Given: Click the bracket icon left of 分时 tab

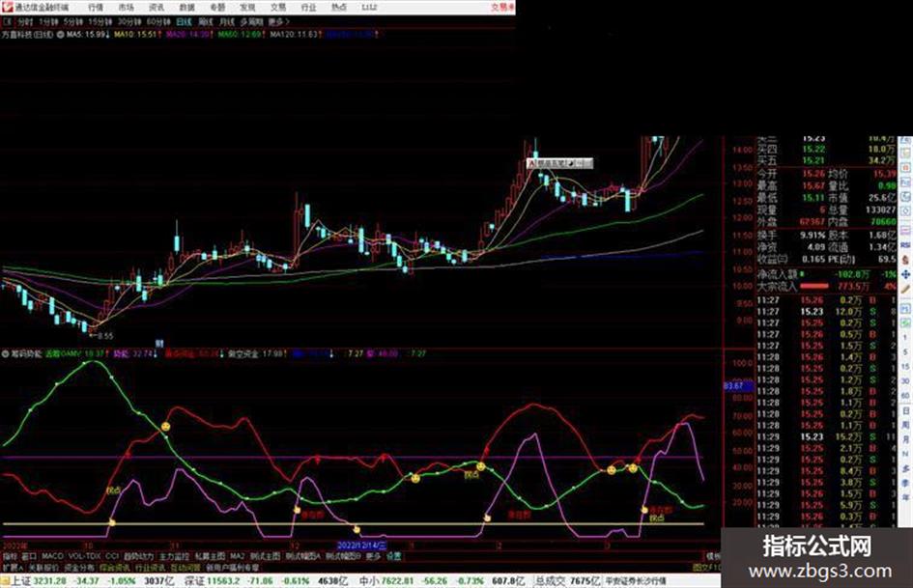Looking at the screenshot, I should [x=7, y=22].
